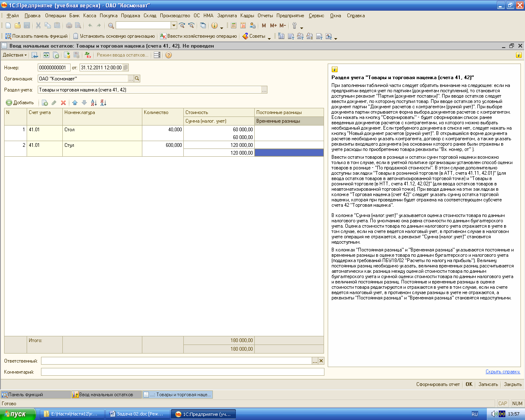Click Показать панель функций button

click(36, 36)
